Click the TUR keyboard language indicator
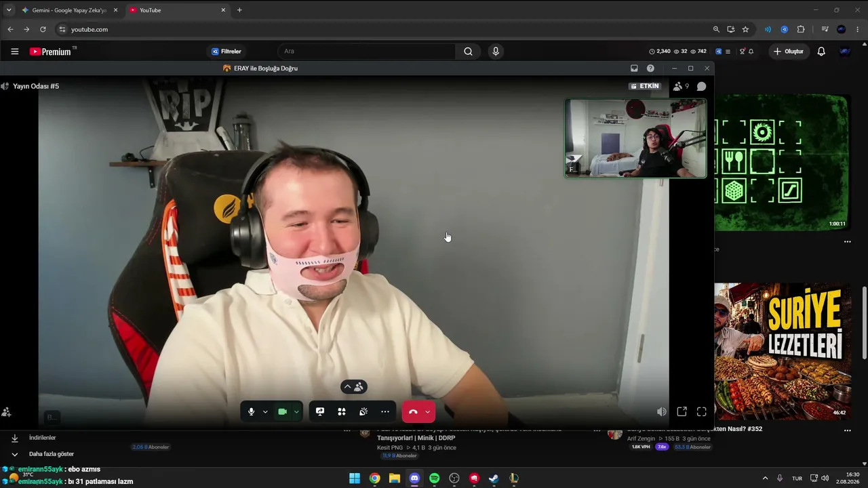 point(797,479)
